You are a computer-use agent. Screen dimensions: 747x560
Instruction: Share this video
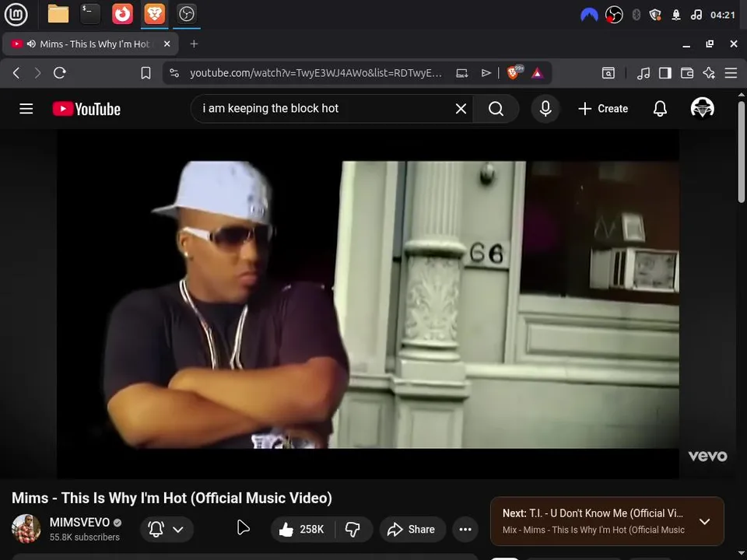click(412, 529)
